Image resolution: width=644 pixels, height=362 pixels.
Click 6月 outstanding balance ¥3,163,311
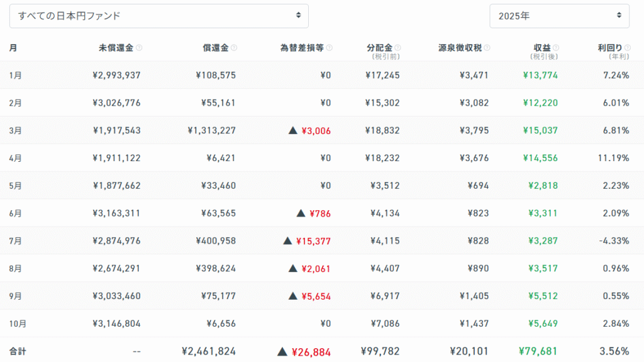point(116,213)
